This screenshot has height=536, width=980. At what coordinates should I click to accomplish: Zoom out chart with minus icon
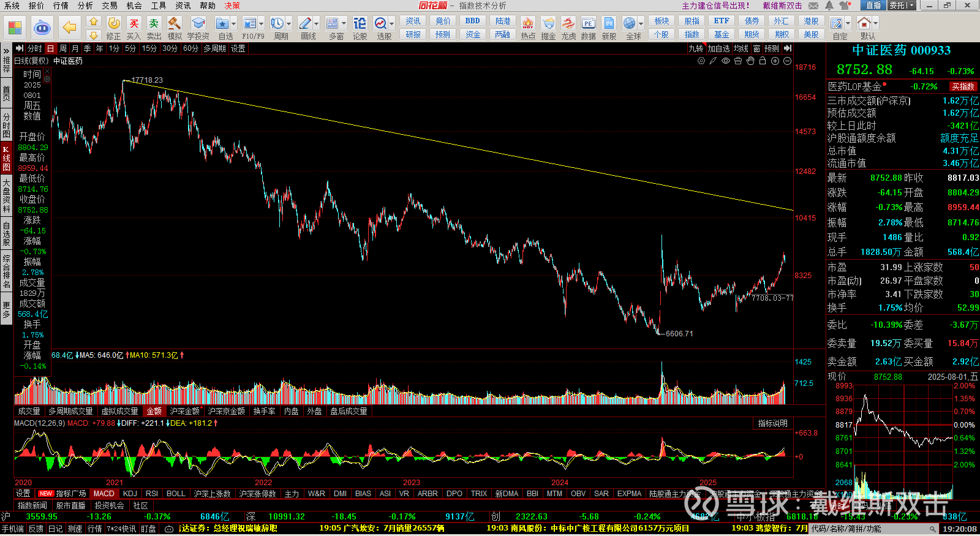[787, 61]
